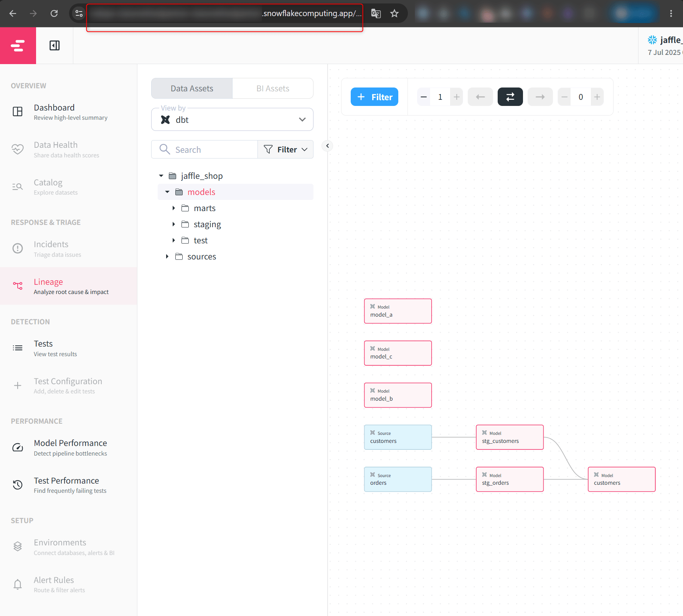This screenshot has width=683, height=616.
Task: Collapse the sidebar with the panel icon
Action: tap(54, 46)
